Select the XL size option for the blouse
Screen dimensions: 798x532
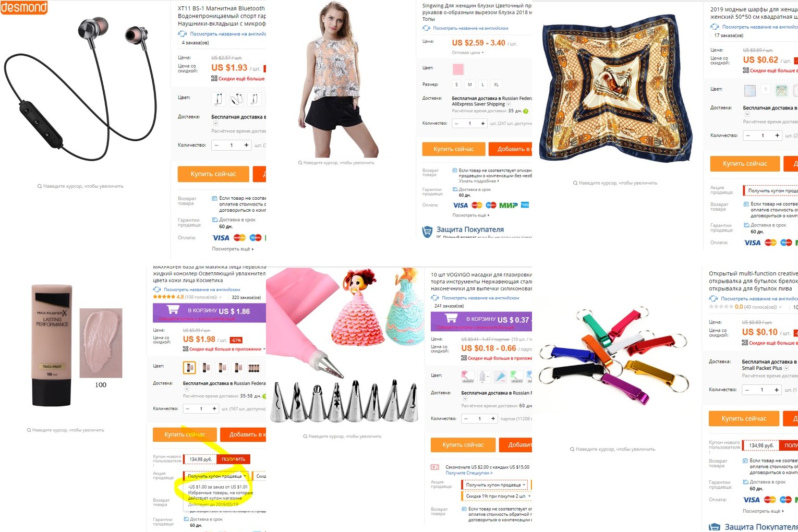(x=496, y=84)
